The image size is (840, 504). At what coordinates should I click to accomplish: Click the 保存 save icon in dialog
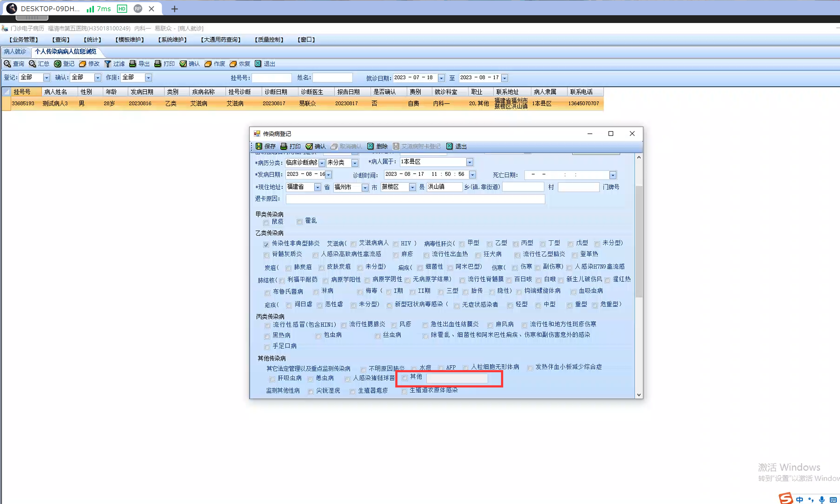pos(259,146)
